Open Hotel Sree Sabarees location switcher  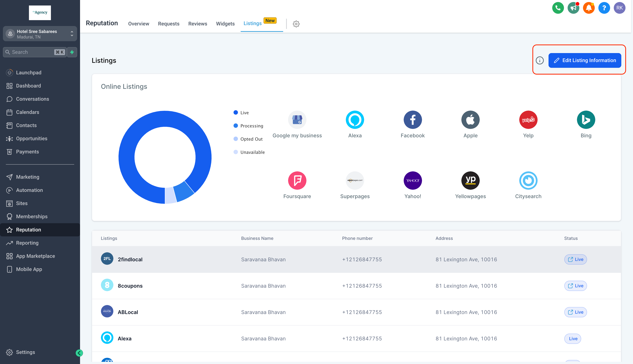click(40, 34)
